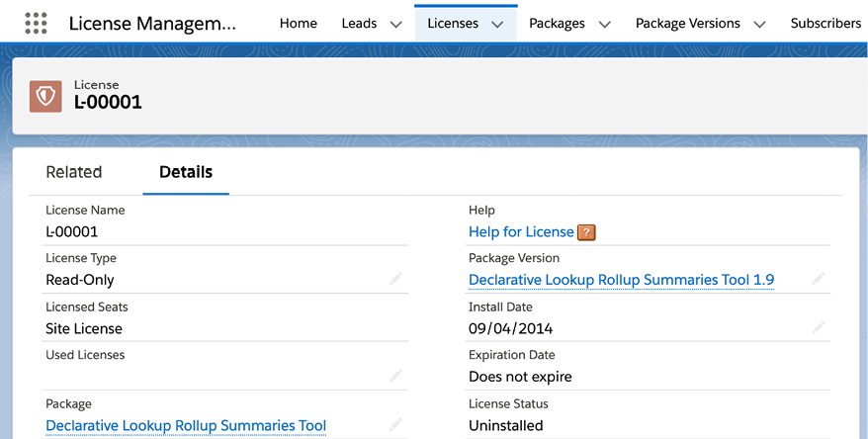Click the Used Licenses field label

[x=85, y=355]
